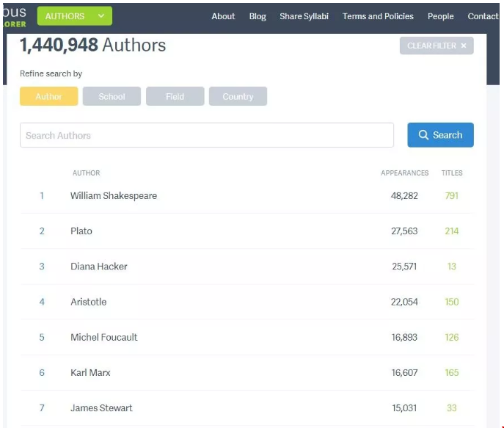The image size is (504, 428).
Task: Click the TITLES column header
Action: click(x=452, y=173)
